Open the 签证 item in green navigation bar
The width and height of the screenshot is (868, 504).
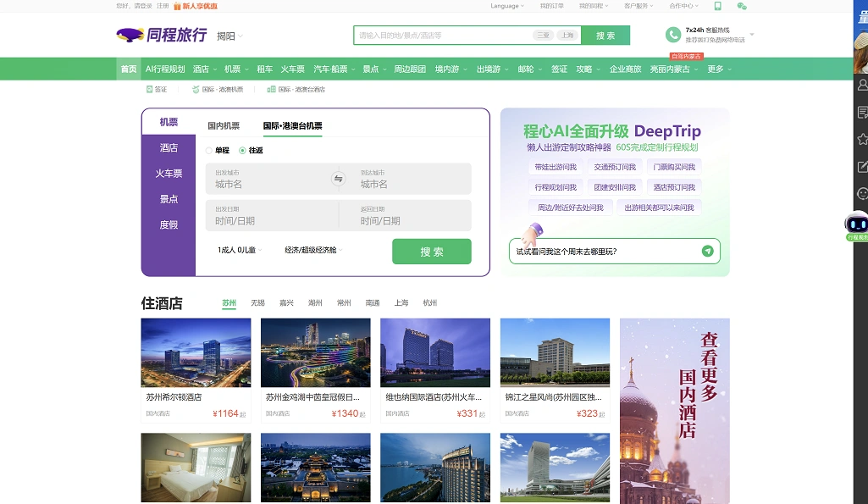(559, 69)
